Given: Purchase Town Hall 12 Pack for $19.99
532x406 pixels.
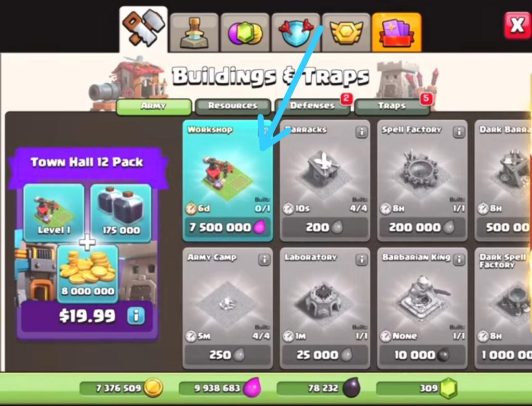Looking at the screenshot, I should [x=87, y=316].
